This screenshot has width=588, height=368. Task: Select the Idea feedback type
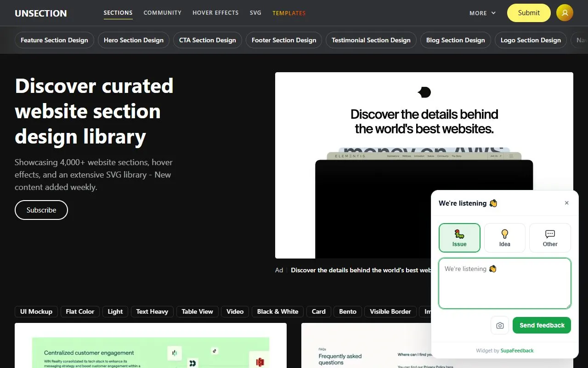click(x=505, y=238)
